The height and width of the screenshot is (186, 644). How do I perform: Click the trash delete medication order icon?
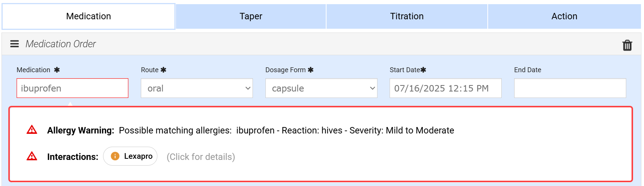click(x=627, y=45)
